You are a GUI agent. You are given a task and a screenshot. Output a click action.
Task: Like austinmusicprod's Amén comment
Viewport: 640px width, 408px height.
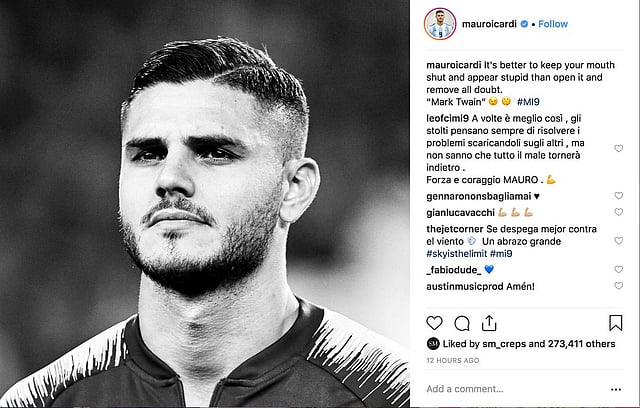(619, 286)
